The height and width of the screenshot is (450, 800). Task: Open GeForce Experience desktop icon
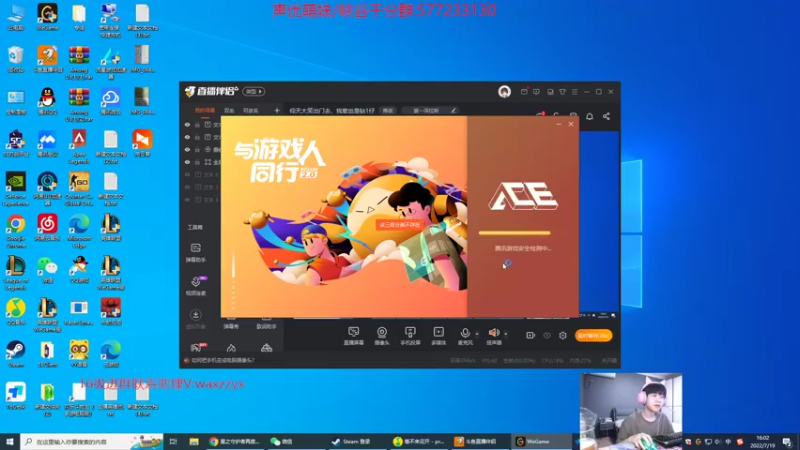(16, 188)
